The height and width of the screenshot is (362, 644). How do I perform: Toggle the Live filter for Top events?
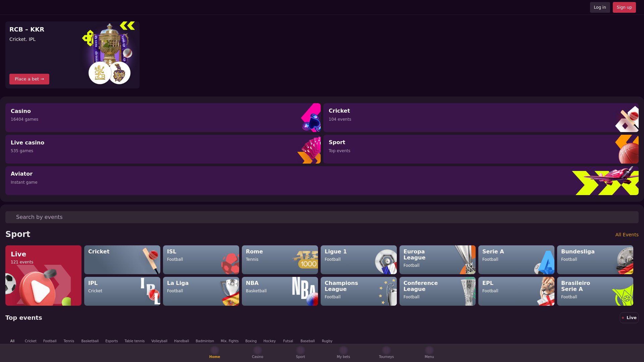[x=629, y=318]
